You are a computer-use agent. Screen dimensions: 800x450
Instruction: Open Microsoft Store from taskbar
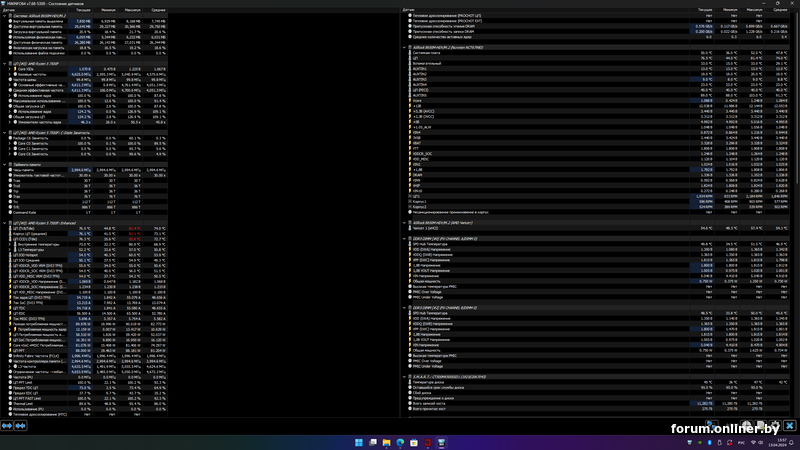414,442
